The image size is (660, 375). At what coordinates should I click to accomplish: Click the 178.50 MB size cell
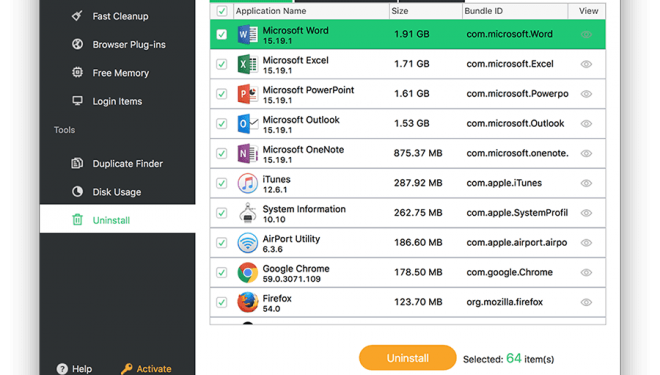[x=418, y=272]
